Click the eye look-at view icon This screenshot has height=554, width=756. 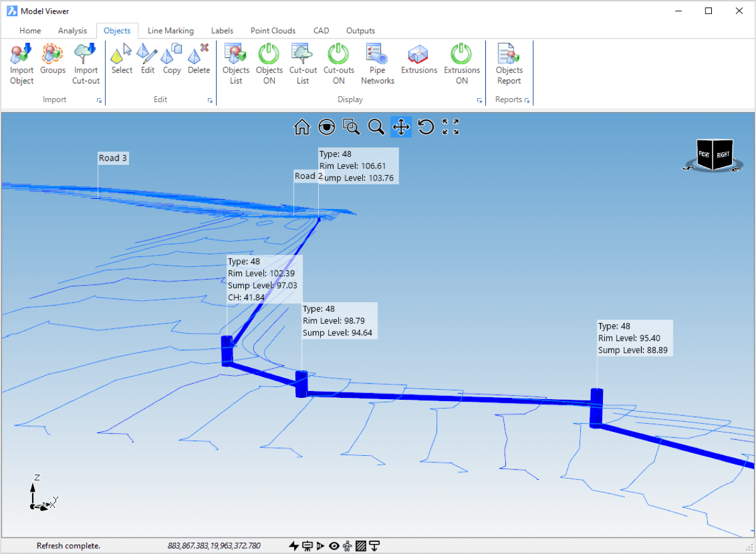(x=326, y=127)
